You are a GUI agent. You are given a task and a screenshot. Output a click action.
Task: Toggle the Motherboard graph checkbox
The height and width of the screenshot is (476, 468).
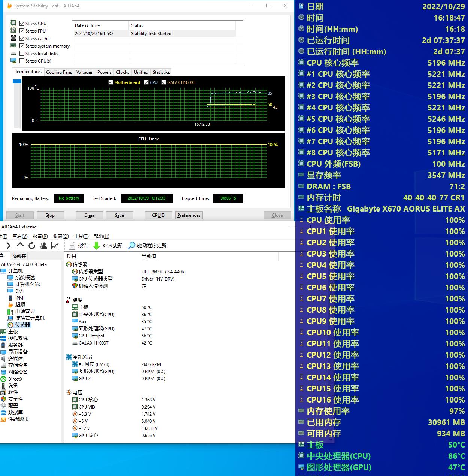coord(110,82)
